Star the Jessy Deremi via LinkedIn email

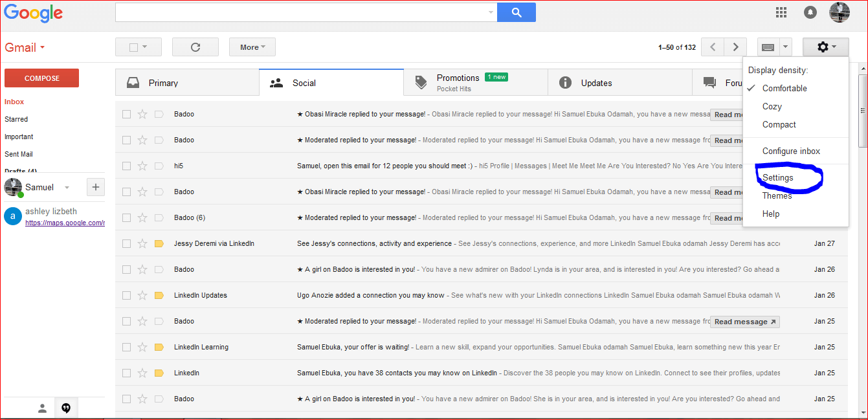[142, 243]
